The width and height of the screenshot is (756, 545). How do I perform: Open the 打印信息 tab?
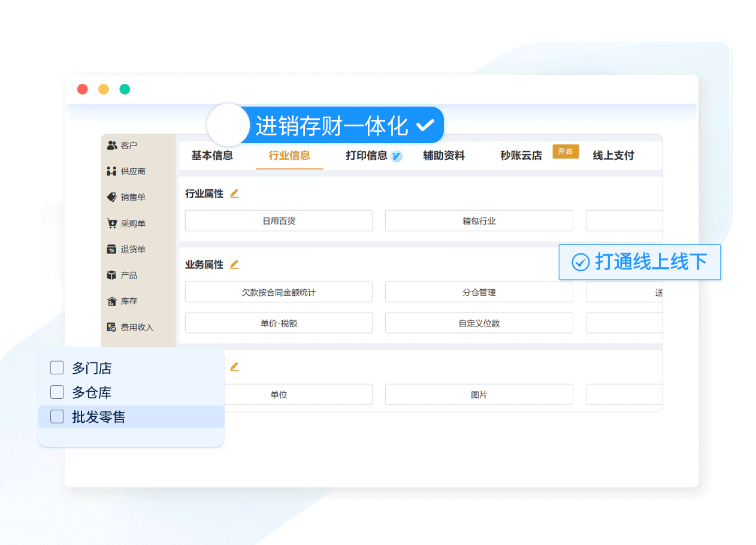tap(367, 156)
